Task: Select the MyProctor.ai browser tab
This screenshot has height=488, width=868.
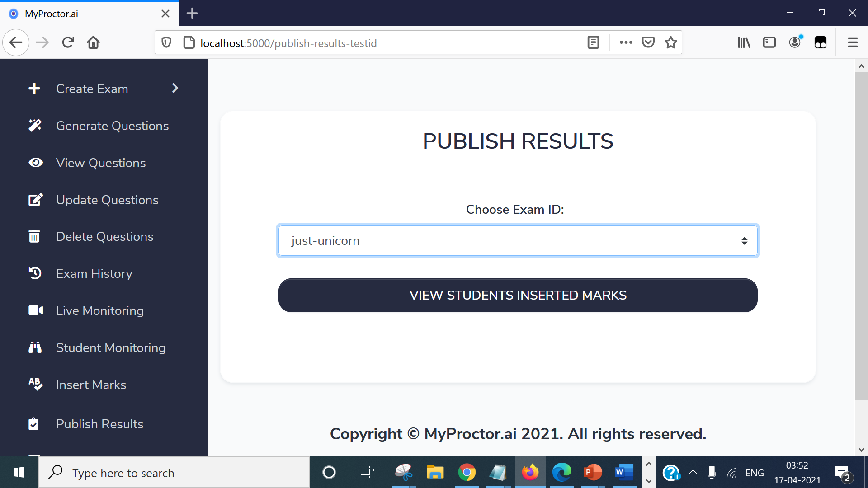Action: tap(81, 14)
